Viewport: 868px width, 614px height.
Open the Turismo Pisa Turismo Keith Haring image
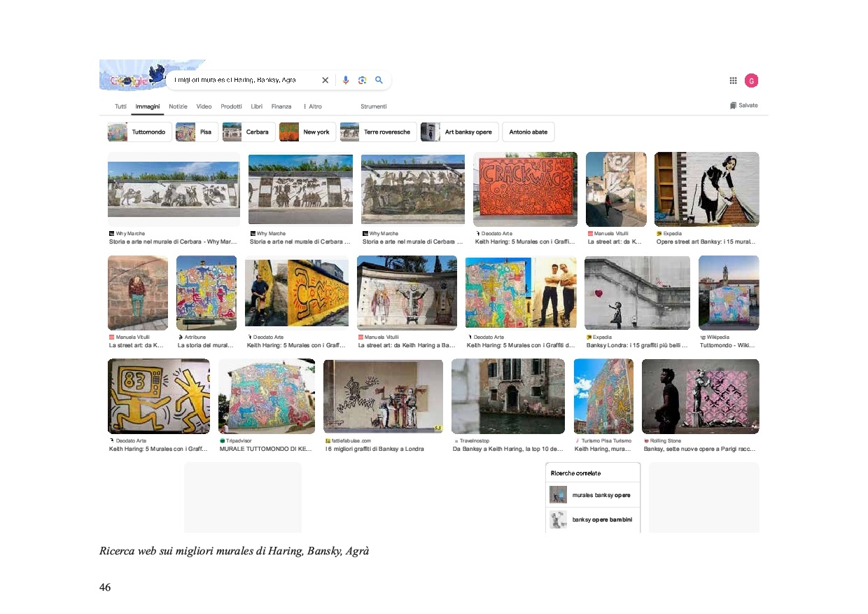[x=603, y=396]
